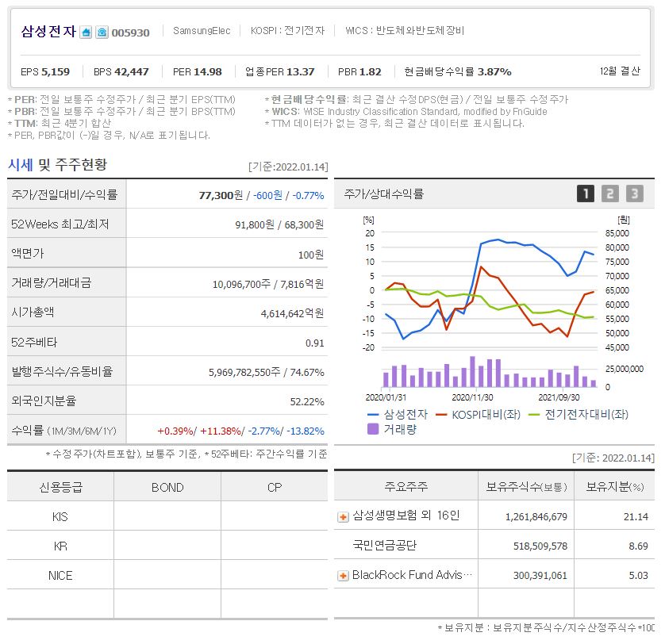Click the blue 삼성전자 legend line marker
The height and width of the screenshot is (644, 665).
(x=373, y=414)
